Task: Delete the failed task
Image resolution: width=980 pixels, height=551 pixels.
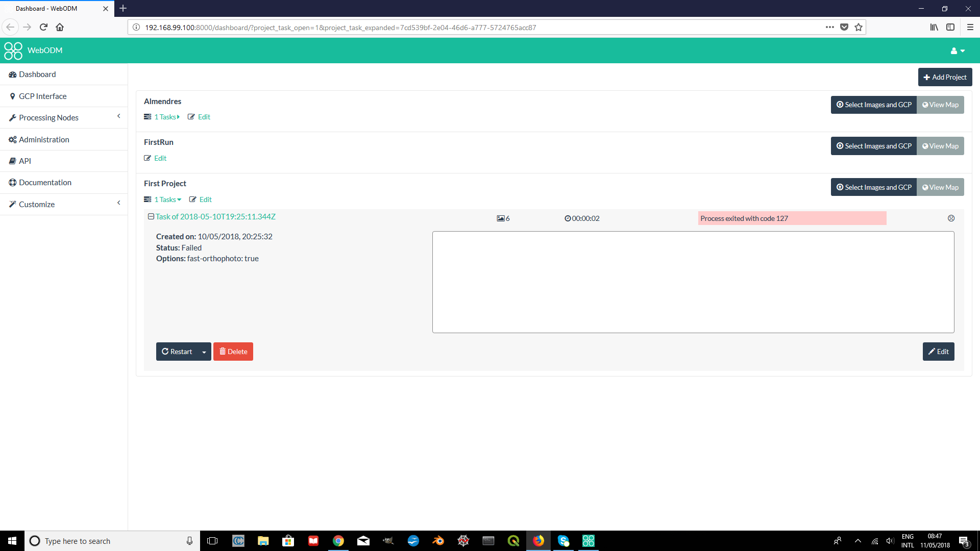Action: 233,352
